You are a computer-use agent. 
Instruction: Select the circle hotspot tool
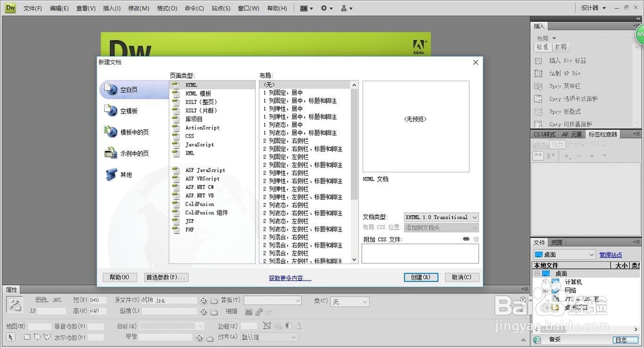coord(37,337)
